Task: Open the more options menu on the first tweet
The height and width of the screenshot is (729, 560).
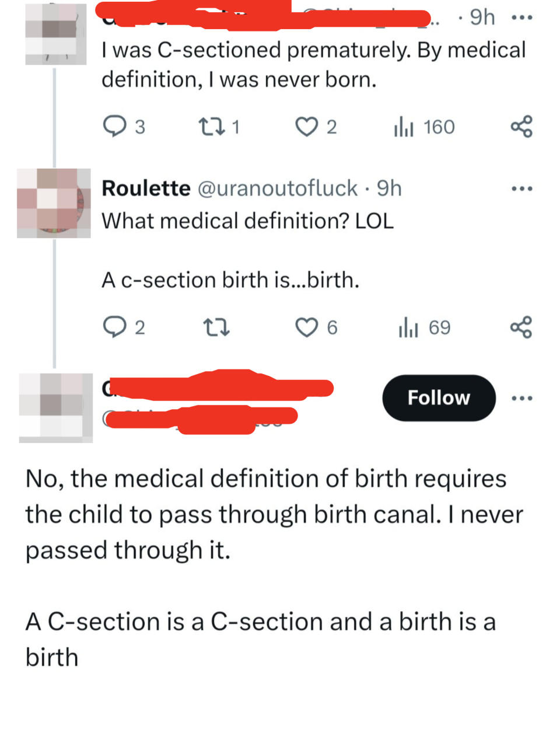Action: pos(522,17)
